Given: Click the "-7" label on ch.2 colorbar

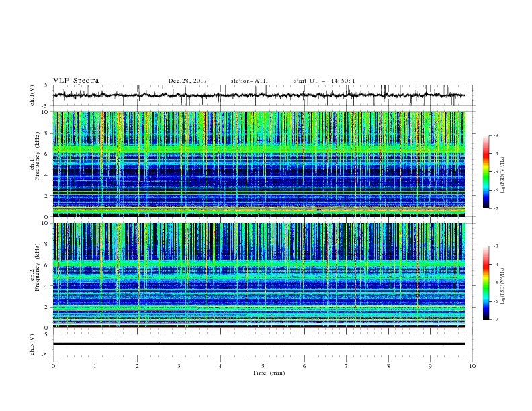Looking at the screenshot, I should pos(496,319).
